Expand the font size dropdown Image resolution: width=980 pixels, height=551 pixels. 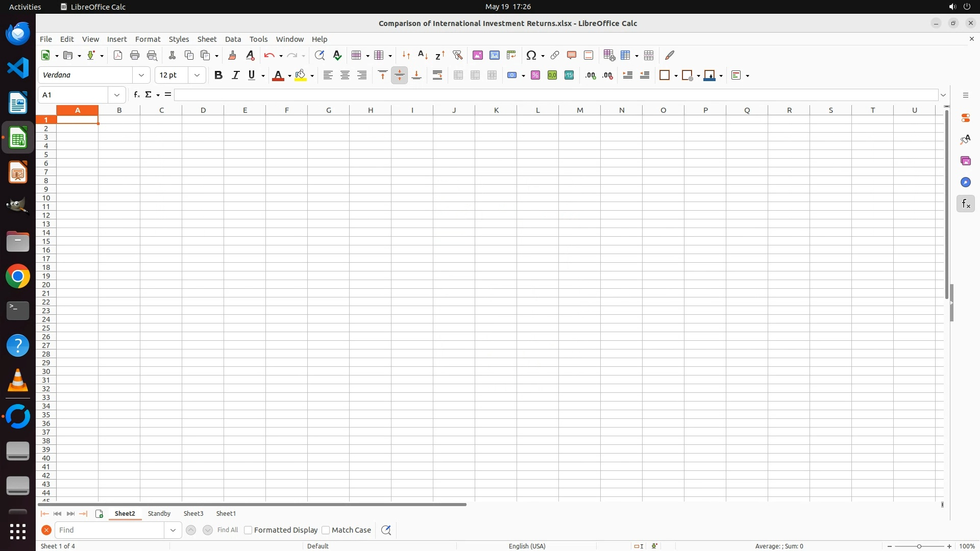(x=197, y=76)
